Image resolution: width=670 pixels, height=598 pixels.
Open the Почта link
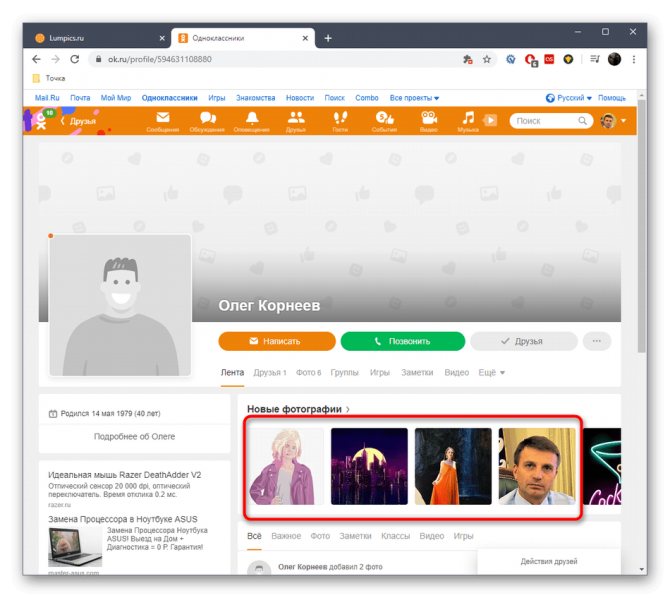click(x=80, y=98)
